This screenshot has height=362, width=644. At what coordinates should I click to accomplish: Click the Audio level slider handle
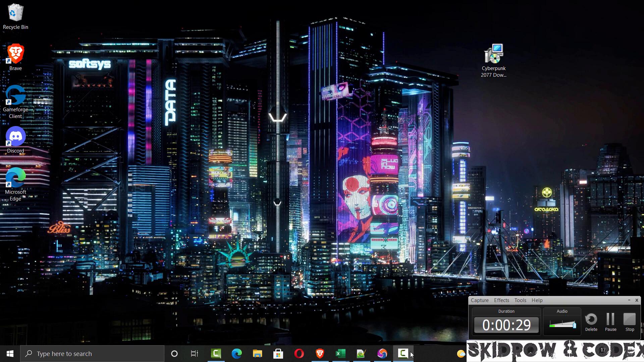(x=574, y=325)
